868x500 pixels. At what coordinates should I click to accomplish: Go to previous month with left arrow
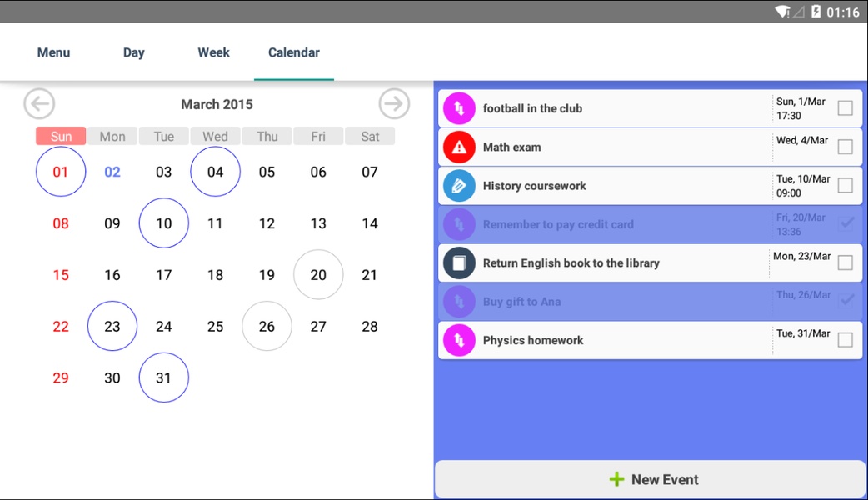click(39, 103)
